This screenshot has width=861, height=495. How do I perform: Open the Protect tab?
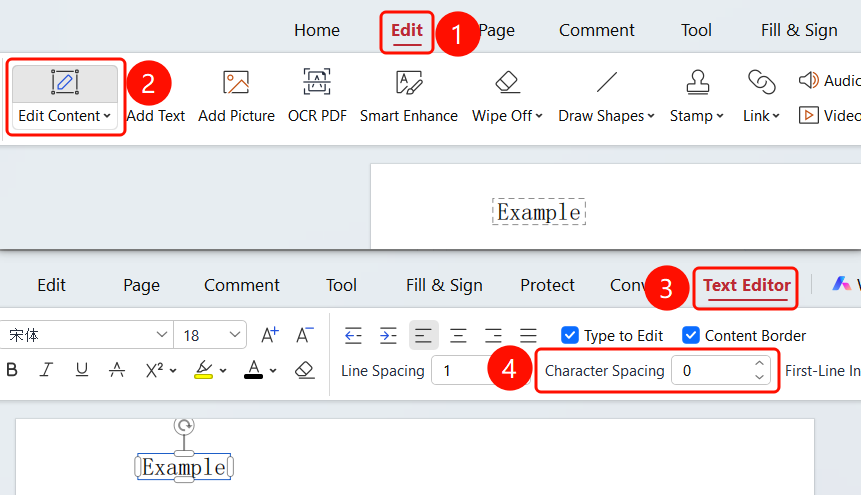547,285
